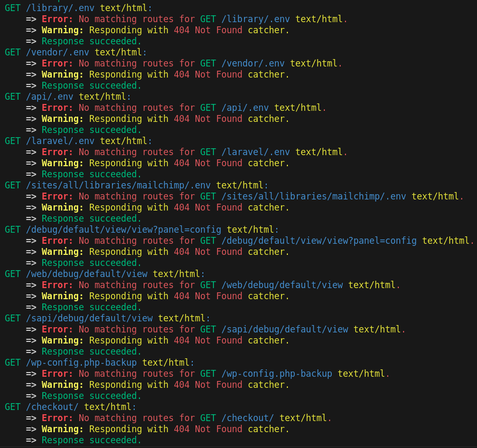Click /web/debug/default/view path in the request line
477x448 pixels.
(87, 274)
